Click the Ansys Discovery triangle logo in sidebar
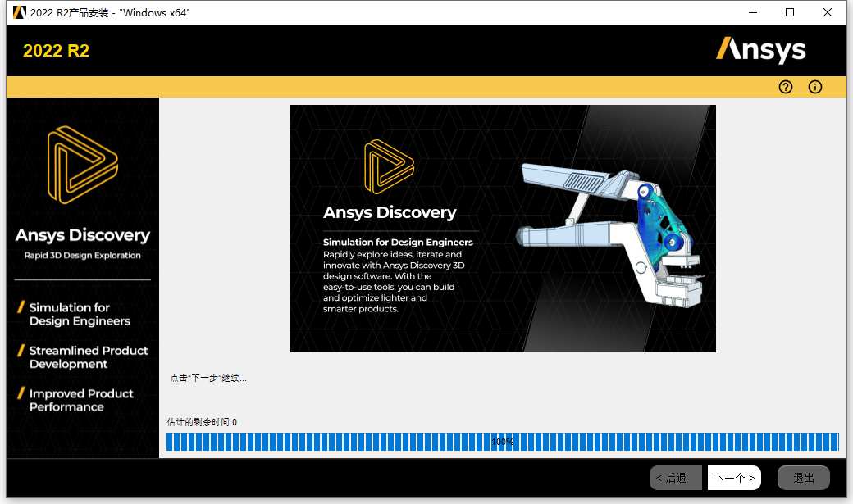The width and height of the screenshot is (853, 504). tap(83, 165)
